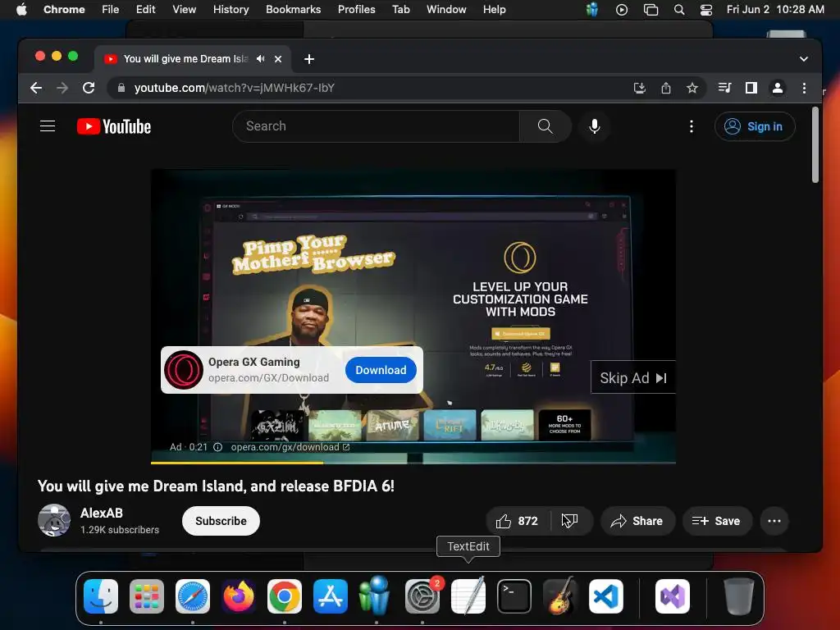Go forward with the browser forward arrow
This screenshot has width=840, height=630.
62,88
